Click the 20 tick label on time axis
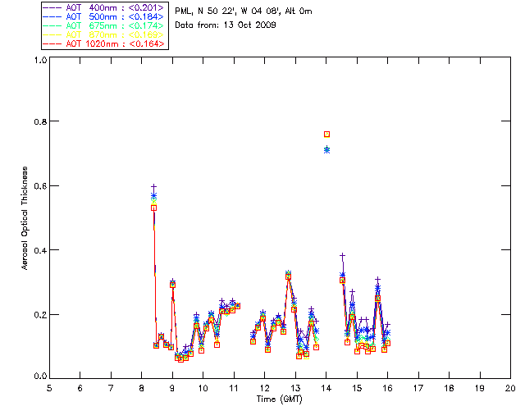The width and height of the screenshot is (525, 420). pos(510,387)
